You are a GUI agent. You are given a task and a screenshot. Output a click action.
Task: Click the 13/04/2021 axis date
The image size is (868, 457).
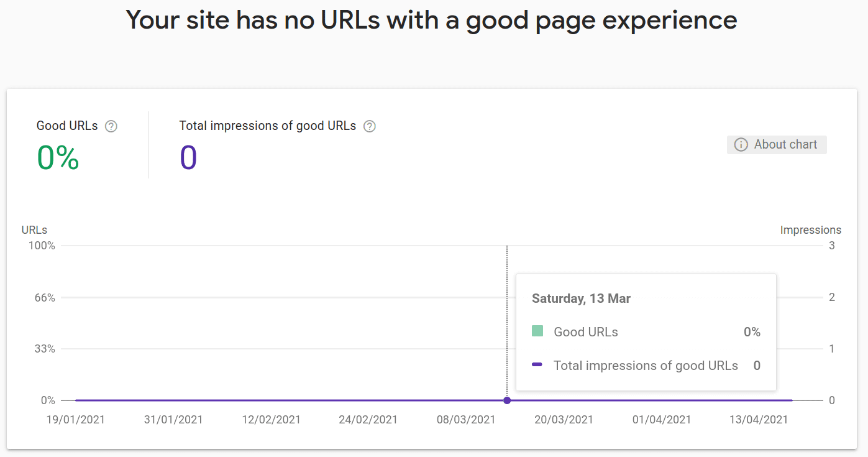point(759,420)
